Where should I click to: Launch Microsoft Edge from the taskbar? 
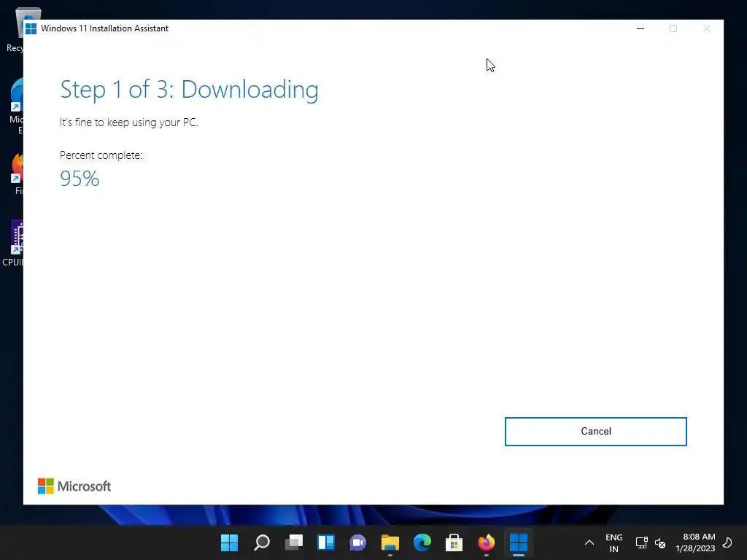tap(422, 542)
